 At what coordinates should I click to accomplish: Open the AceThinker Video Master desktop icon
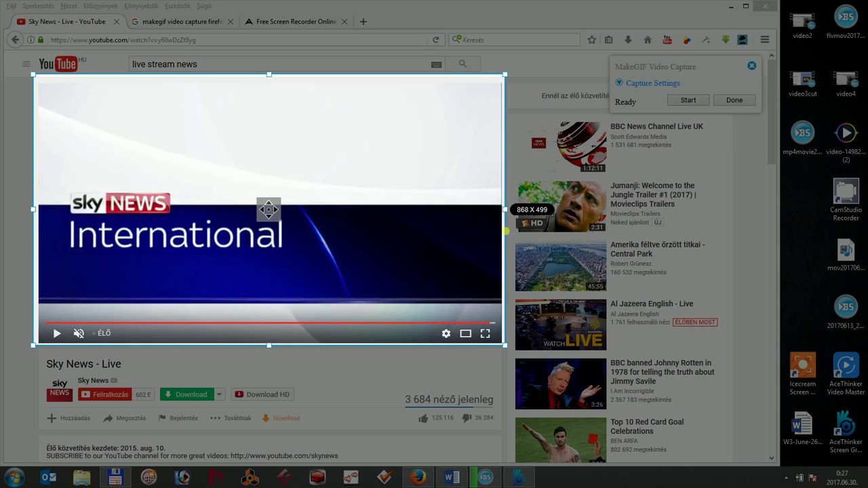[x=846, y=374]
